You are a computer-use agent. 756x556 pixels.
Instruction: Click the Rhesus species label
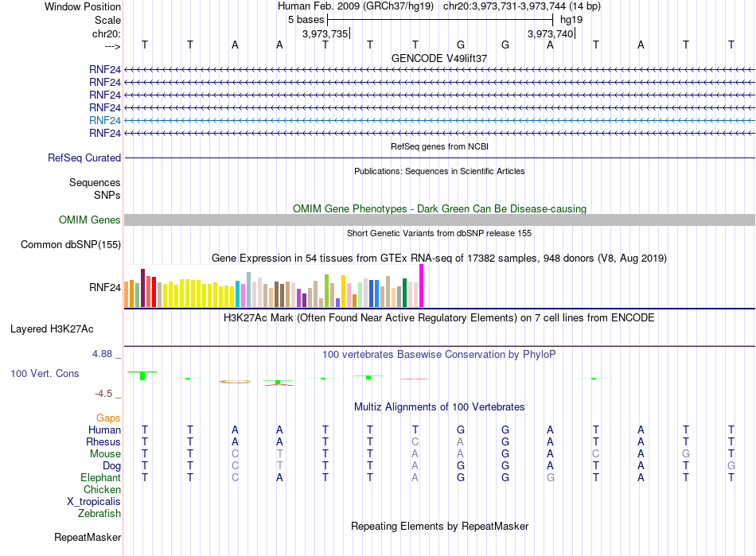coord(103,441)
